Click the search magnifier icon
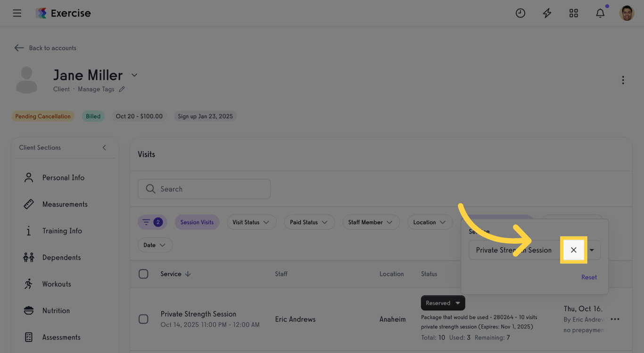Viewport: 644px width, 353px height. tap(150, 189)
